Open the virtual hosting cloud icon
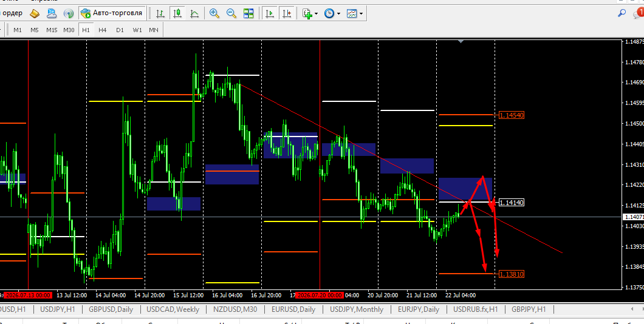 pos(52,13)
